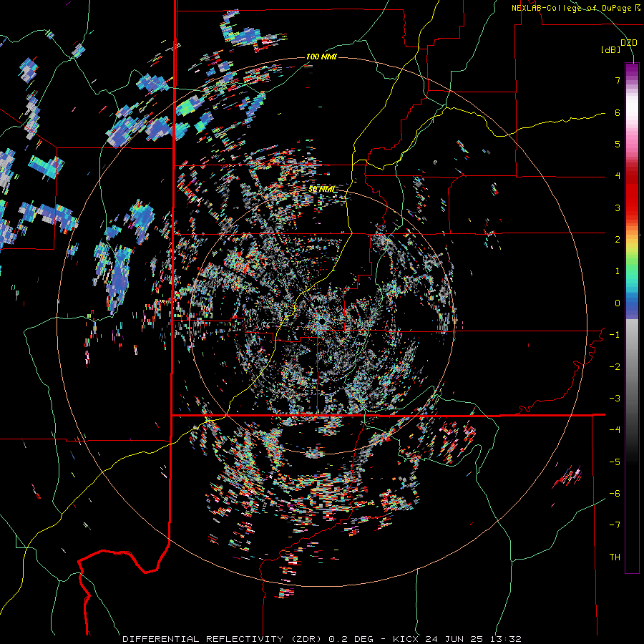
Task: Click the -1 value on the dB scale
Action: point(615,335)
